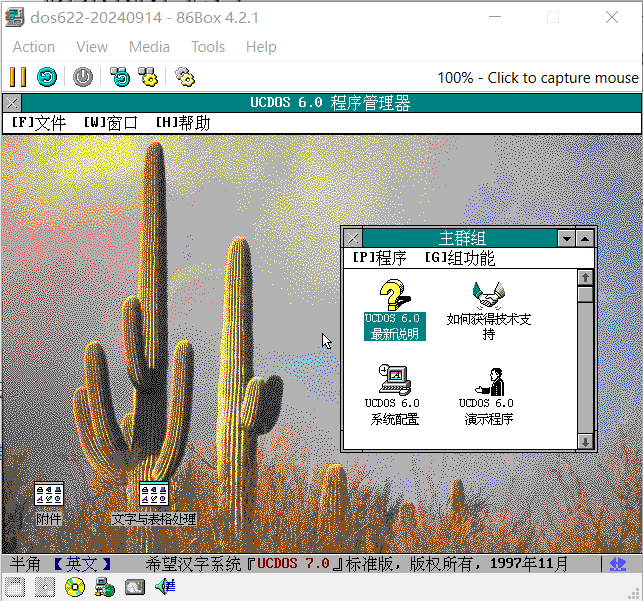
Task: Open [P]程序 menu in 主群组 window
Action: [380, 258]
